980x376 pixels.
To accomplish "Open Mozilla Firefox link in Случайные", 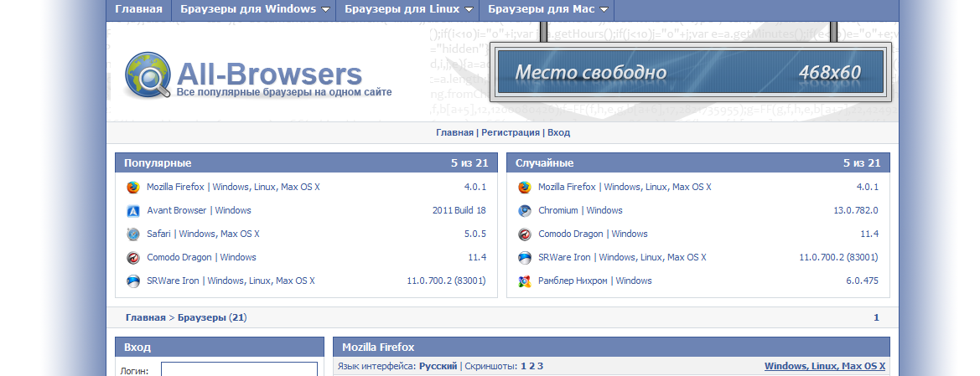I will click(x=625, y=187).
